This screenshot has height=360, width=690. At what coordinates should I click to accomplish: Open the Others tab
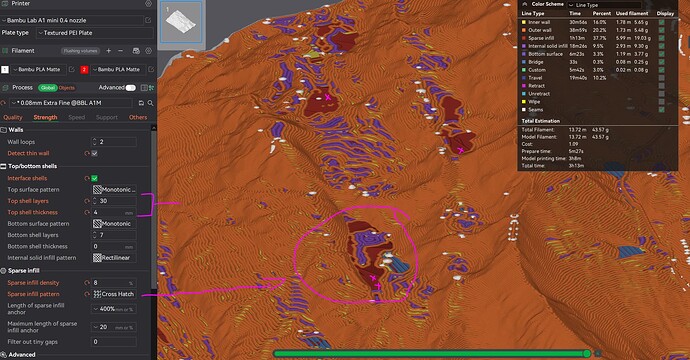click(138, 118)
